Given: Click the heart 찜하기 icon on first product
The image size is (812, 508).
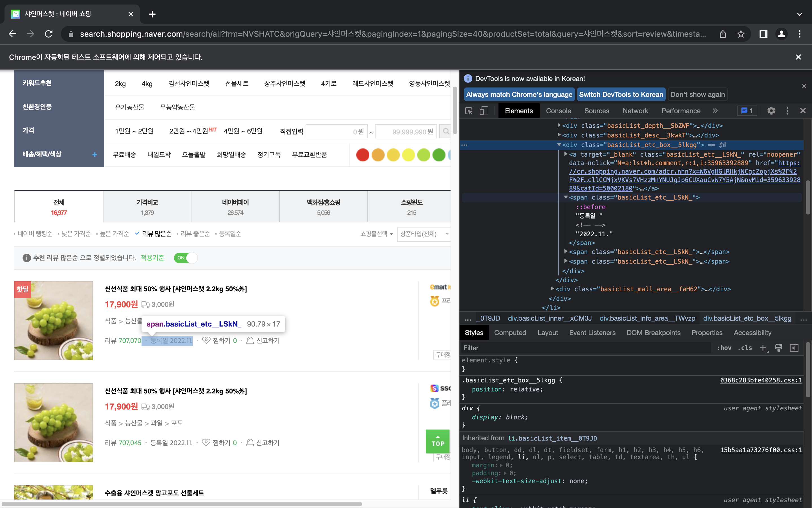Looking at the screenshot, I should pyautogui.click(x=206, y=340).
